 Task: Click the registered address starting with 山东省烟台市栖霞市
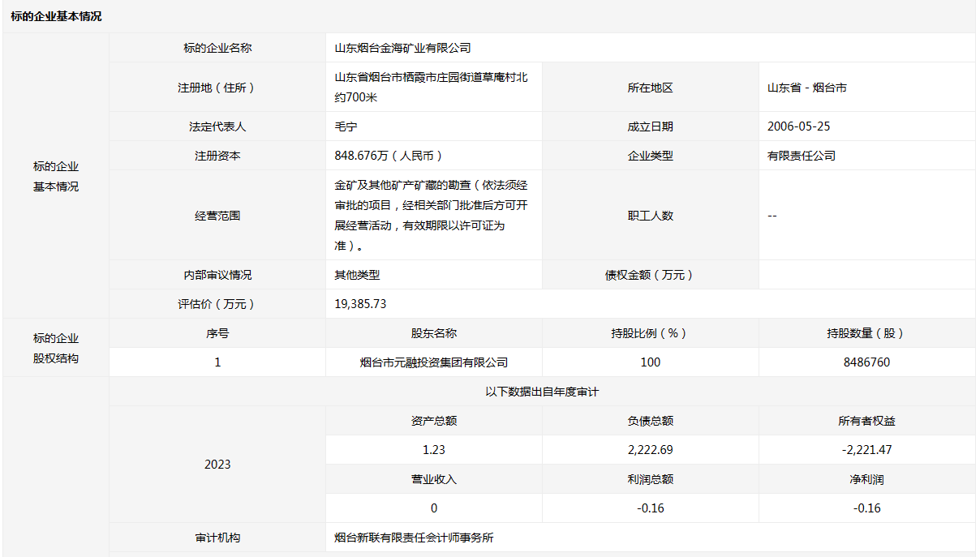431,87
